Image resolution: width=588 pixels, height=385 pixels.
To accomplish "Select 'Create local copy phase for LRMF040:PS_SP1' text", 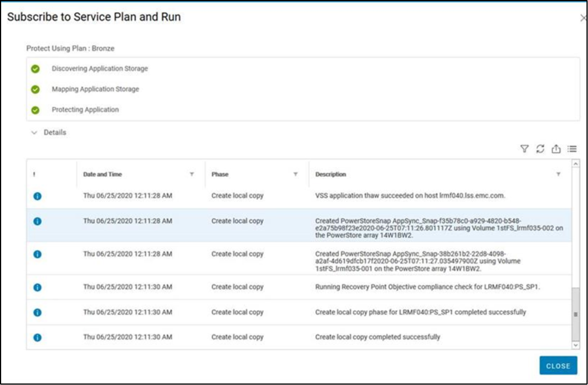I will [421, 312].
